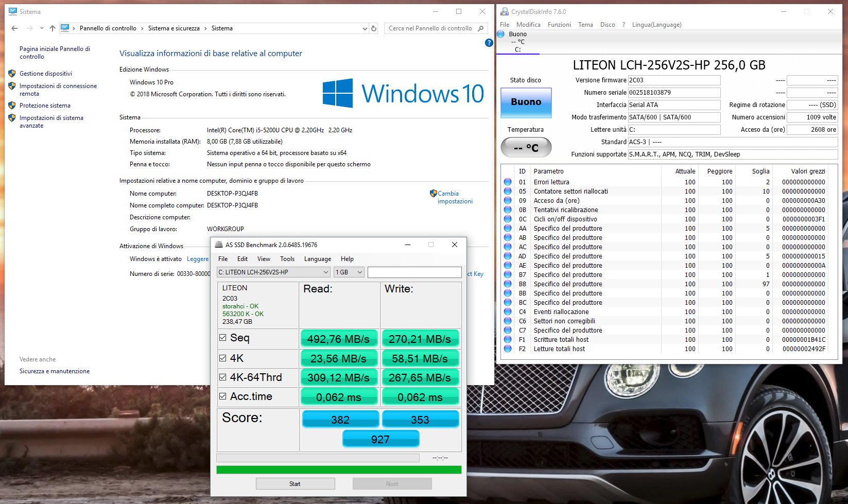This screenshot has height=504, width=848.
Task: Open Lingua(Language) menu in CrystalDiskInfo
Action: 656,25
